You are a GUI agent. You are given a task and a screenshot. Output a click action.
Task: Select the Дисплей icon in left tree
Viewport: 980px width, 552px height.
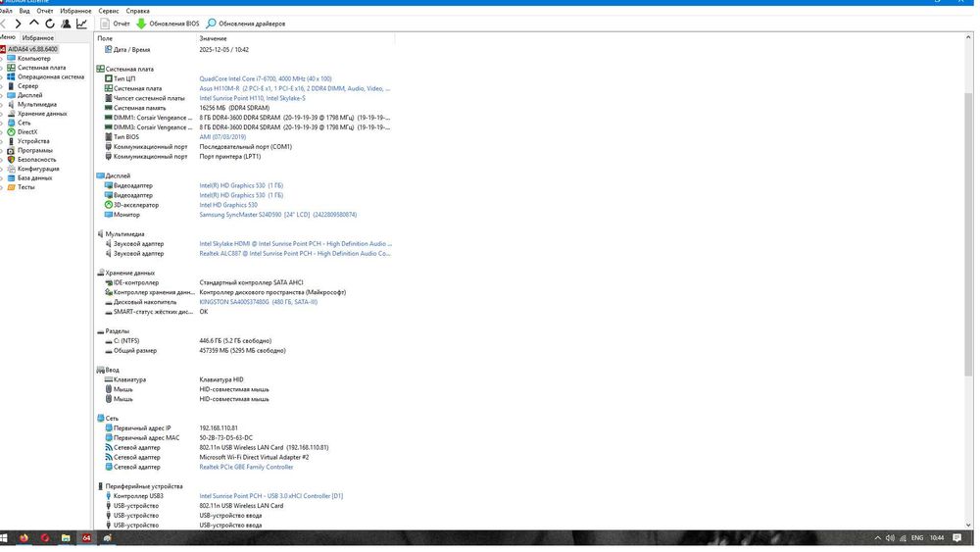pyautogui.click(x=11, y=96)
